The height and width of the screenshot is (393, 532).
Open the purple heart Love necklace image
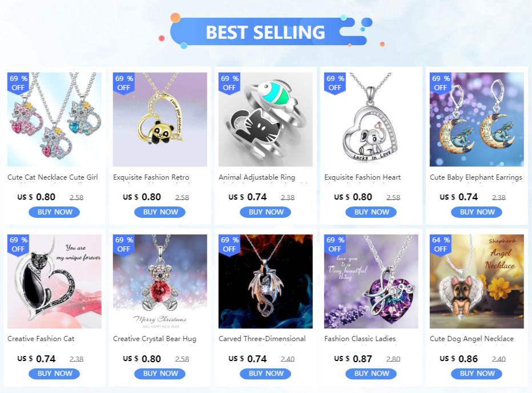click(371, 281)
